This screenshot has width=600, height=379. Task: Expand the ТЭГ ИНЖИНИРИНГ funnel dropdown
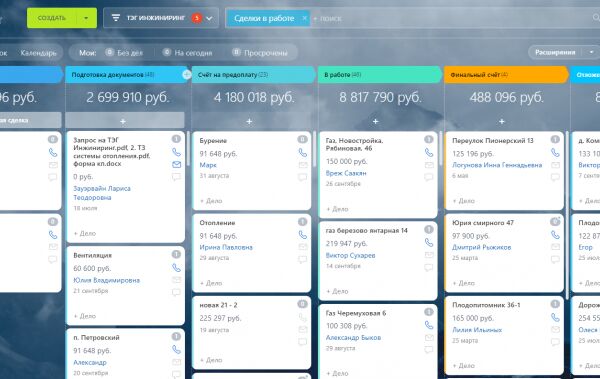pos(209,18)
